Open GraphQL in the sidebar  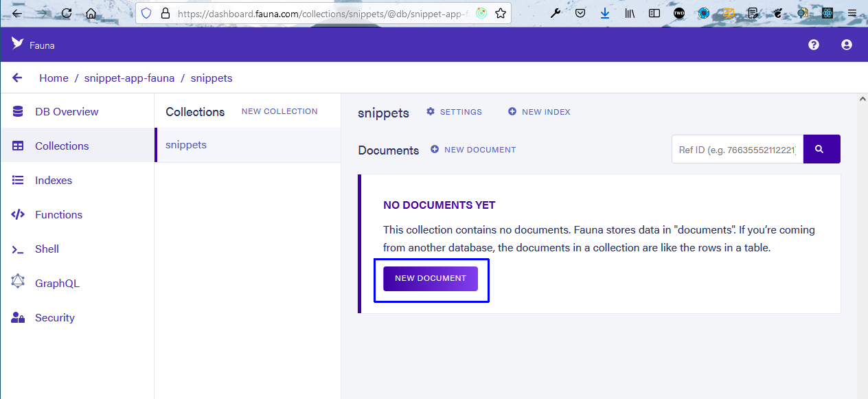[x=77, y=283]
